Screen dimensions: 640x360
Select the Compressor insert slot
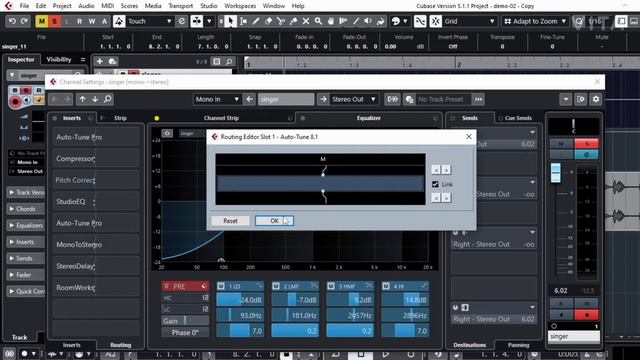(96, 159)
